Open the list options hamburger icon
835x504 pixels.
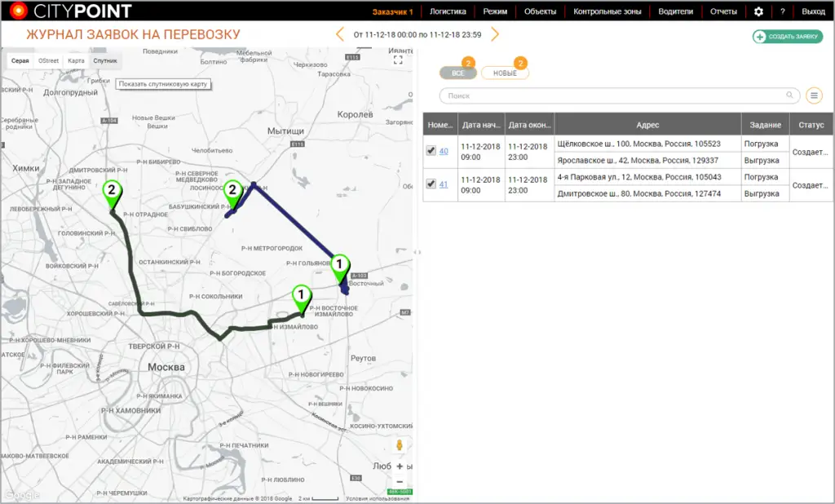point(814,95)
